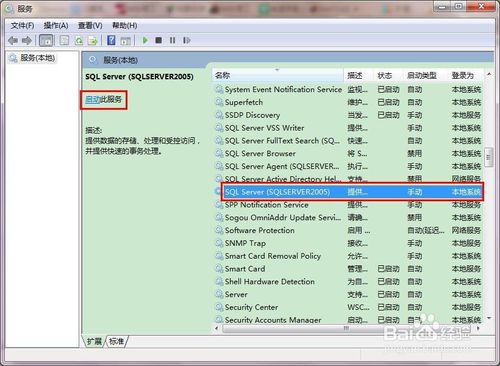Click gear icon beside Superfetch
500x366 pixels.
(219, 102)
